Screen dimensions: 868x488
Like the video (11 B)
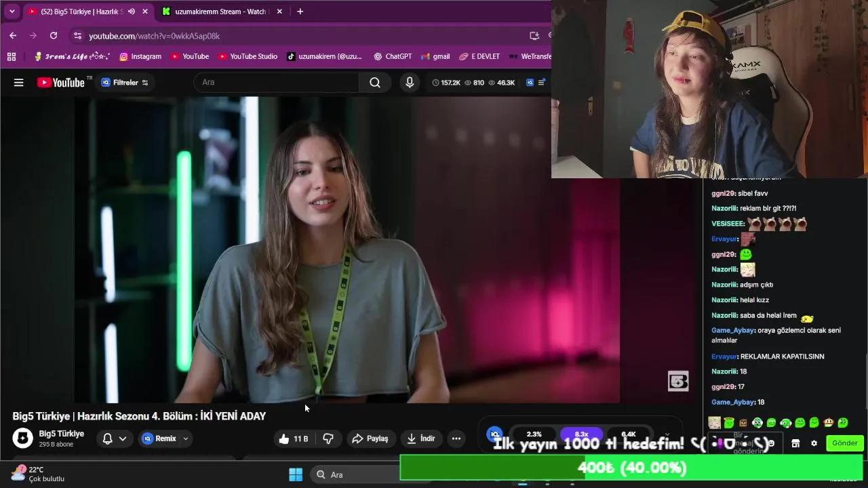coord(293,439)
